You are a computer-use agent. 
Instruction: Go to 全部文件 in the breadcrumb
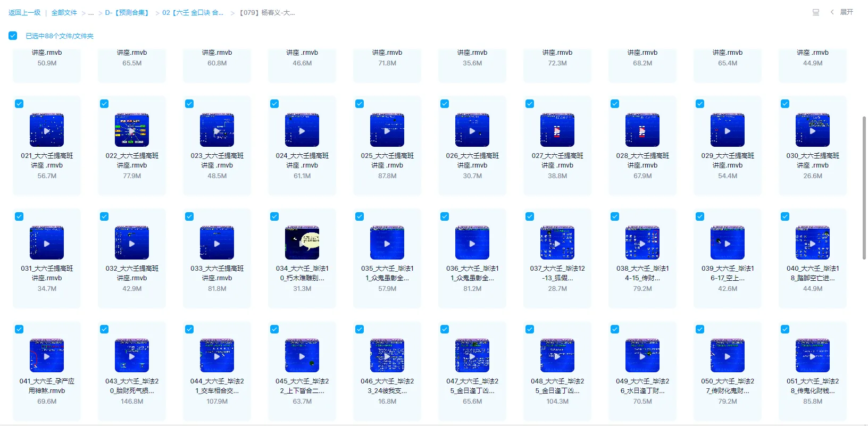(x=64, y=13)
